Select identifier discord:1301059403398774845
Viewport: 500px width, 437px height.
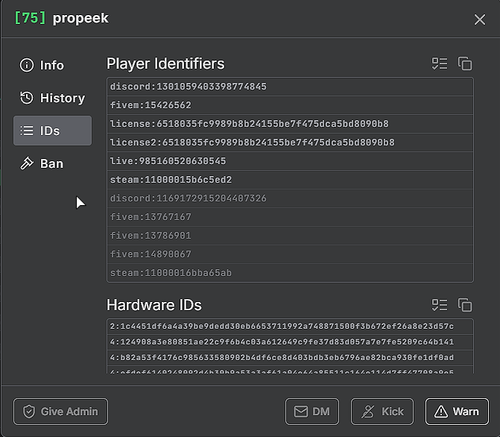pos(290,87)
